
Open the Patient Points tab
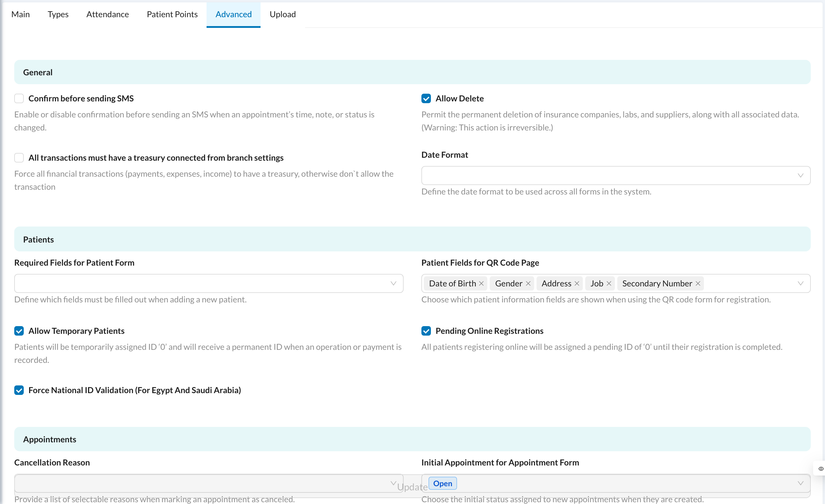tap(172, 14)
